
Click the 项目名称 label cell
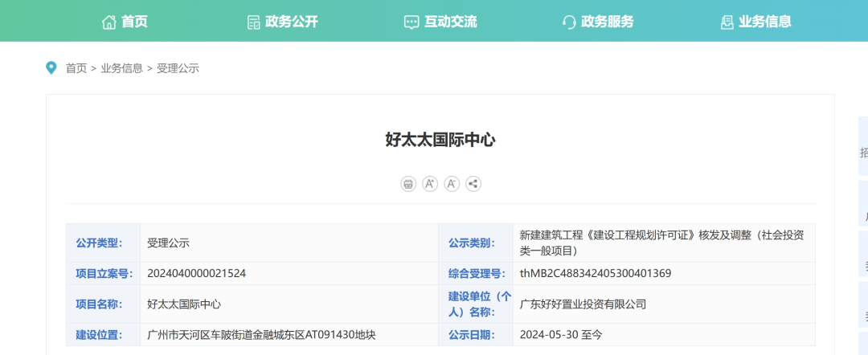[x=104, y=304]
